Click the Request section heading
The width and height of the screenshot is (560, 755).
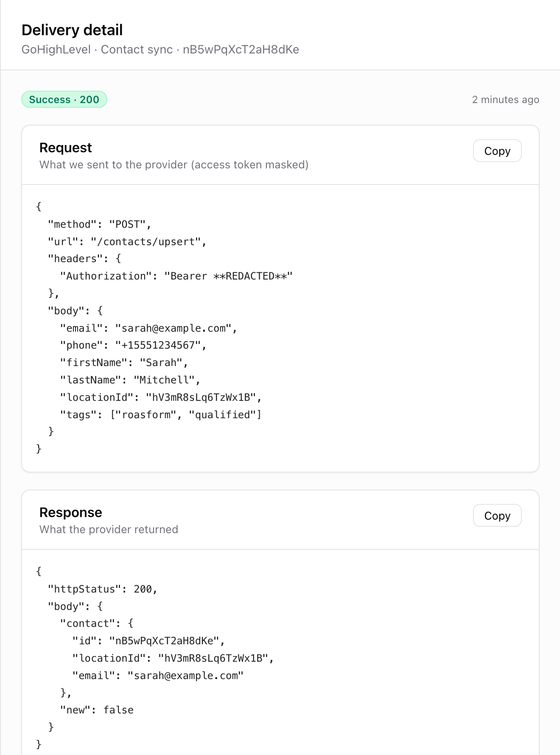[x=65, y=148]
